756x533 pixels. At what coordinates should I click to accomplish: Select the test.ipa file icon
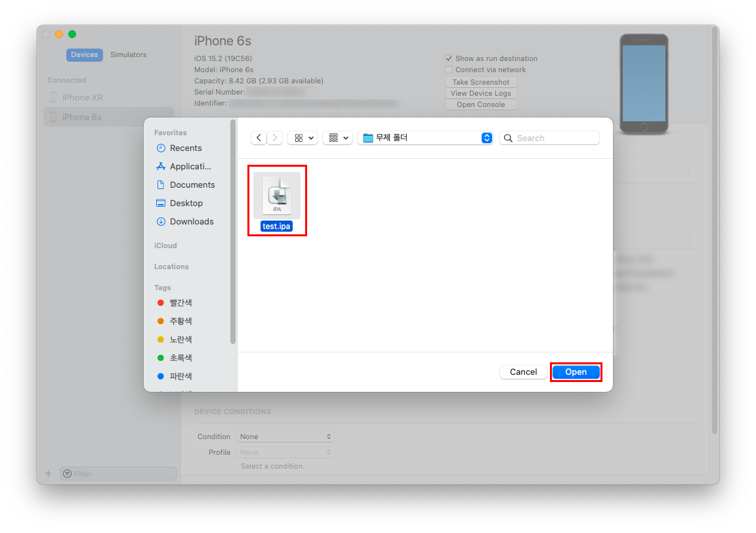277,196
